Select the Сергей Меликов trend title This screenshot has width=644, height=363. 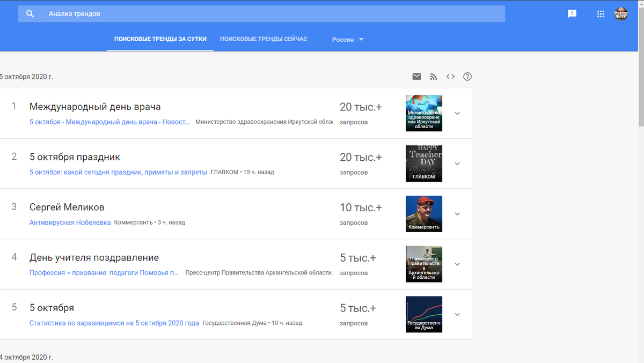click(x=67, y=207)
